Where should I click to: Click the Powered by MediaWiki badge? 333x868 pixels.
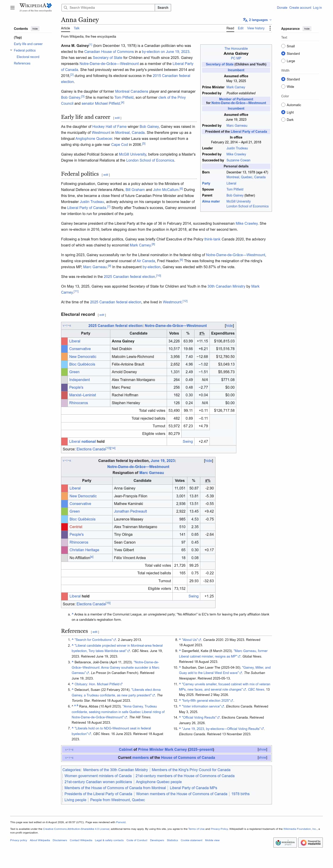point(311,842)
